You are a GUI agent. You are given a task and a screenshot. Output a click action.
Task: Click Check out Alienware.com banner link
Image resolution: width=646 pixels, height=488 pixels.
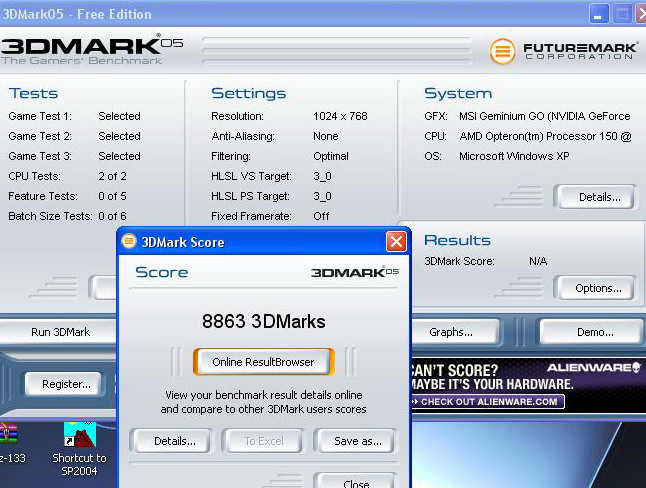(x=488, y=401)
